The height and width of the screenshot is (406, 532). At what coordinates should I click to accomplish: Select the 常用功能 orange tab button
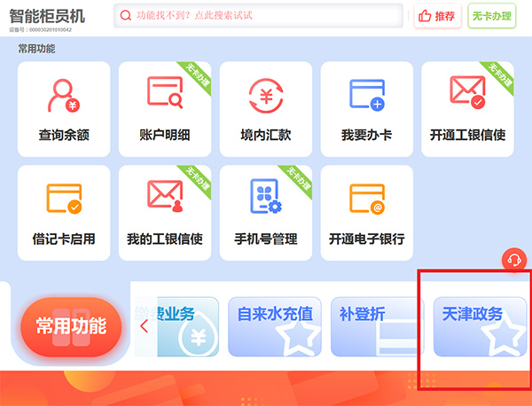click(x=71, y=326)
